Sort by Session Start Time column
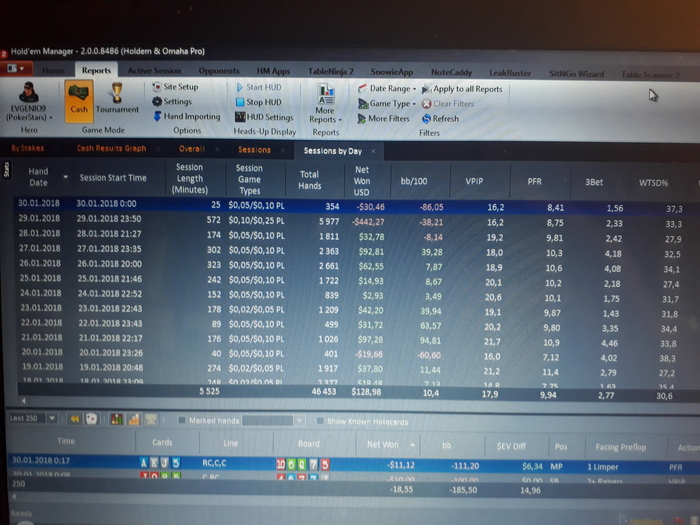700x525 pixels. coord(113,178)
